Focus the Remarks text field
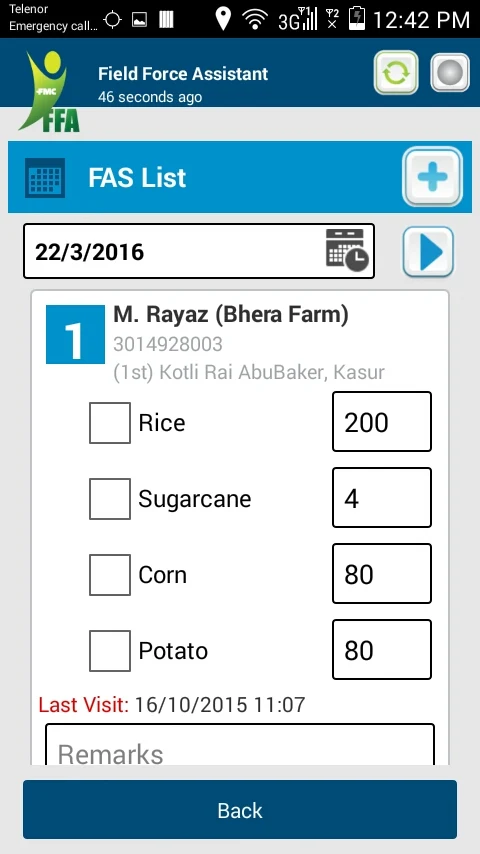Screen dimensions: 480x854 click(240, 745)
